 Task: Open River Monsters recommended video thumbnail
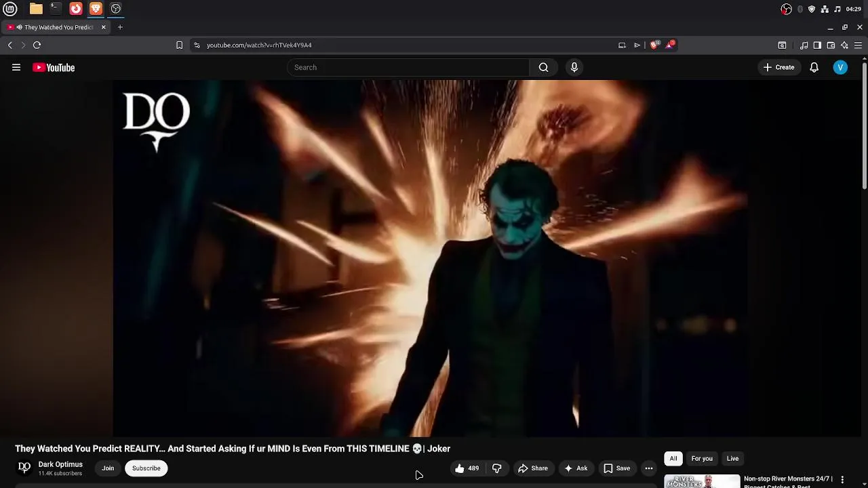(702, 481)
